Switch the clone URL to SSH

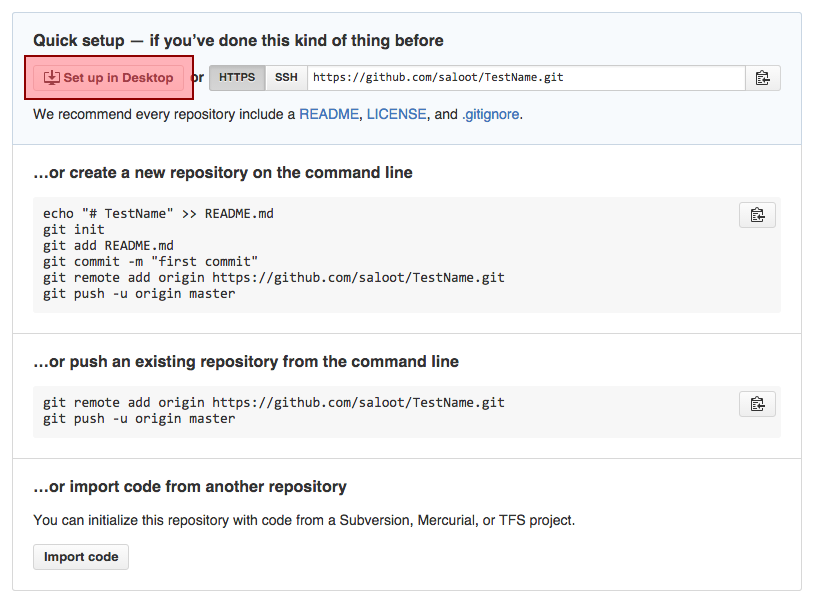pos(285,77)
